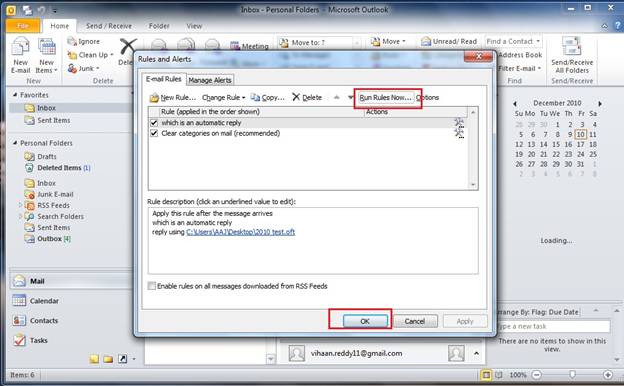Go to next month in calendar
The image size is (624, 386).
[600, 103]
